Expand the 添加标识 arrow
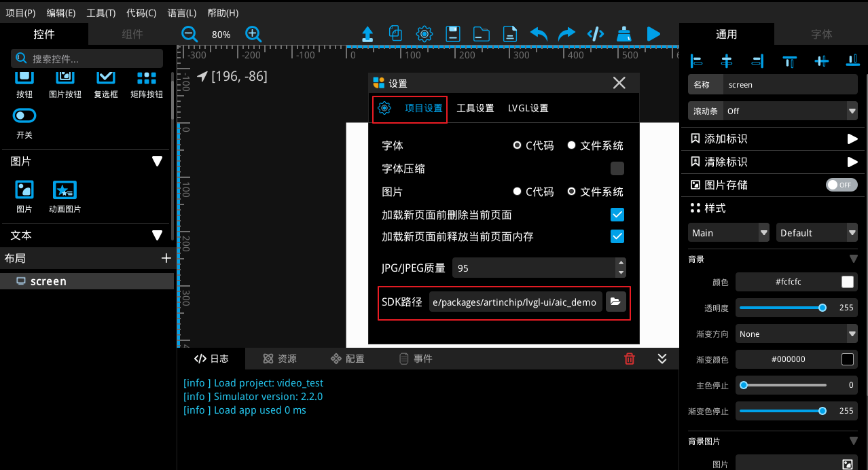 (852, 139)
